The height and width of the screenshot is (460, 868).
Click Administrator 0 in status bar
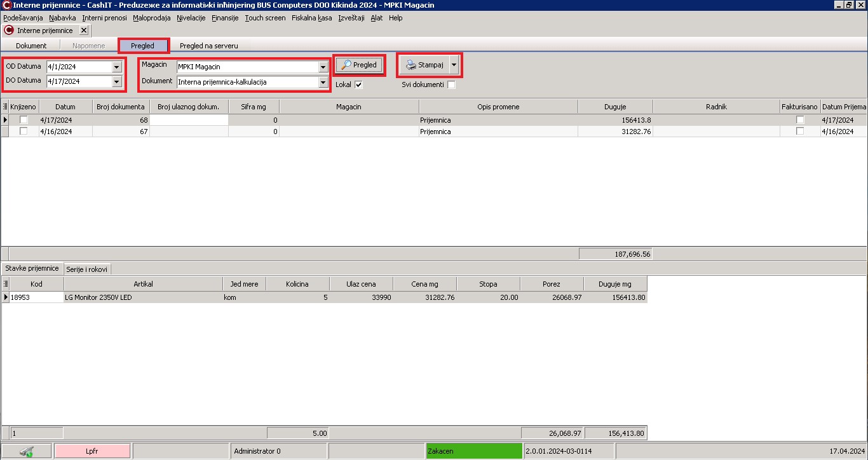click(257, 451)
